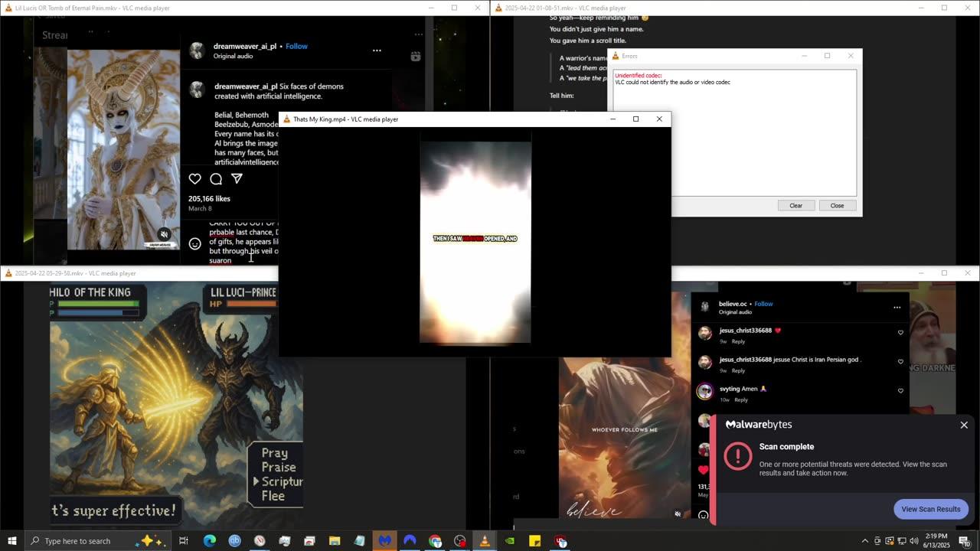Click the dreamweaver_ai_pl profile avatar in header

(198, 51)
